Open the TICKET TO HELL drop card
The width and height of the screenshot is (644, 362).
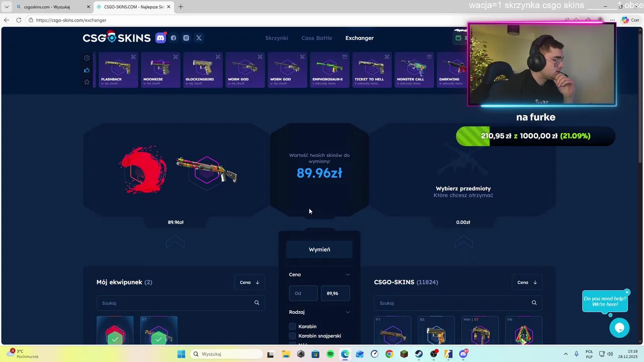[x=372, y=70]
